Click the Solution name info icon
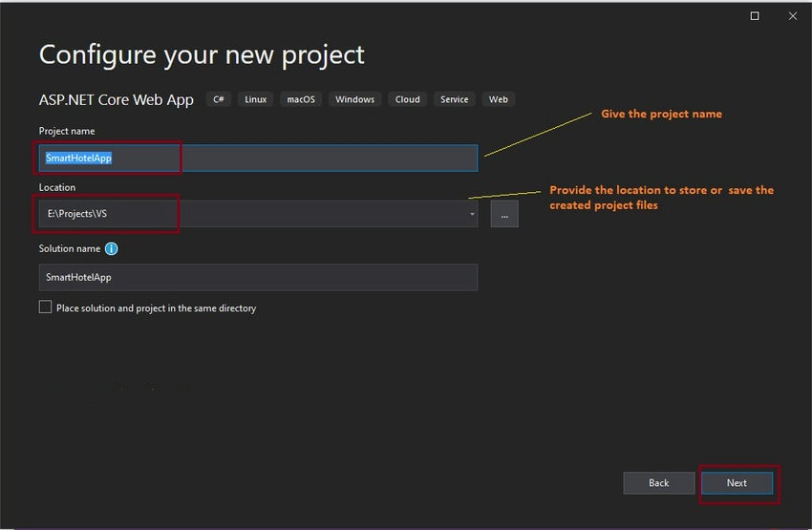The width and height of the screenshot is (812, 530). [112, 249]
